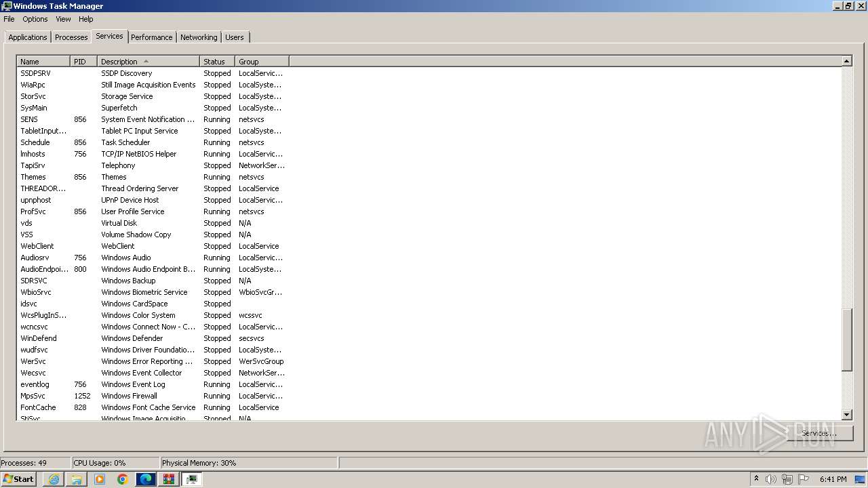Sort services by PID column
Screen dimensions: 868x488
point(83,62)
